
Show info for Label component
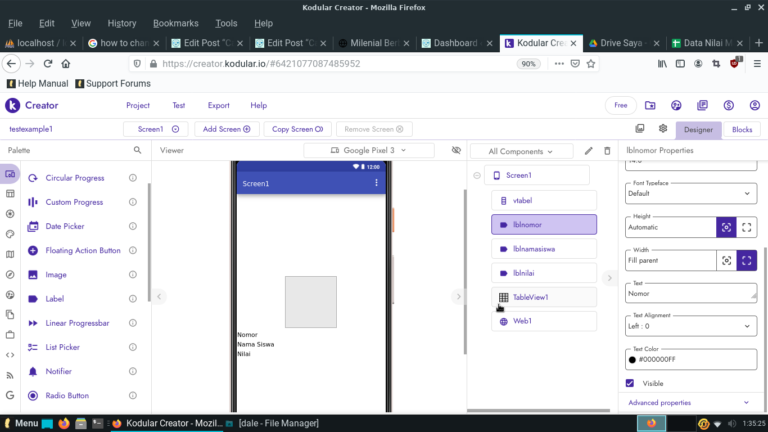coord(133,299)
